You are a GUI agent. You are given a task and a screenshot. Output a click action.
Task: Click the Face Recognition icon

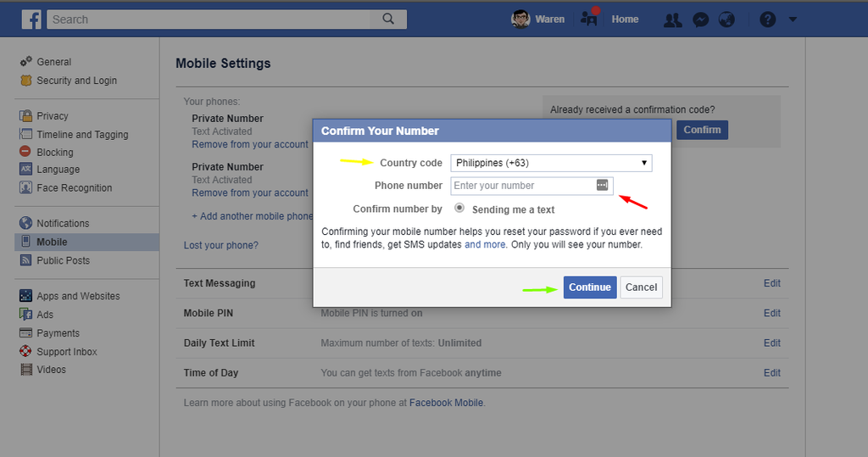click(26, 187)
